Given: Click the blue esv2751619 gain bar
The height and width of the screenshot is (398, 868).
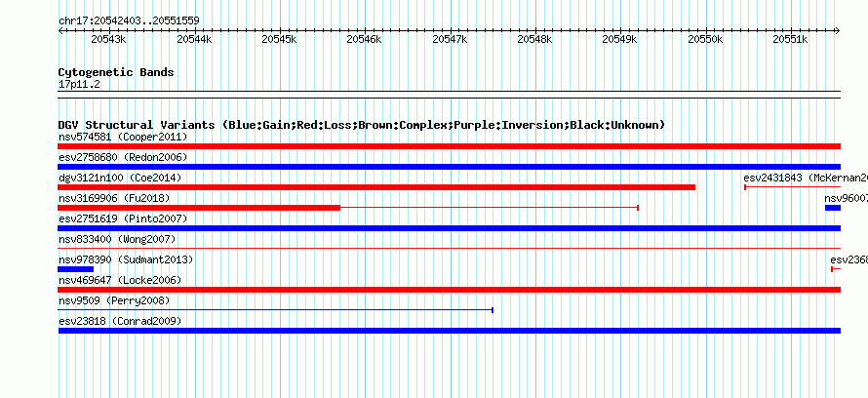Looking at the screenshot, I should (x=449, y=228).
